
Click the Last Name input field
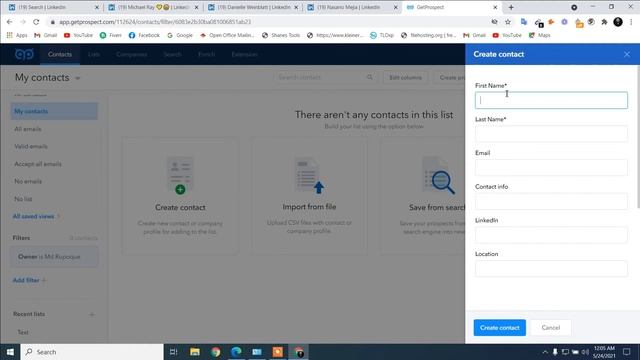click(x=551, y=134)
